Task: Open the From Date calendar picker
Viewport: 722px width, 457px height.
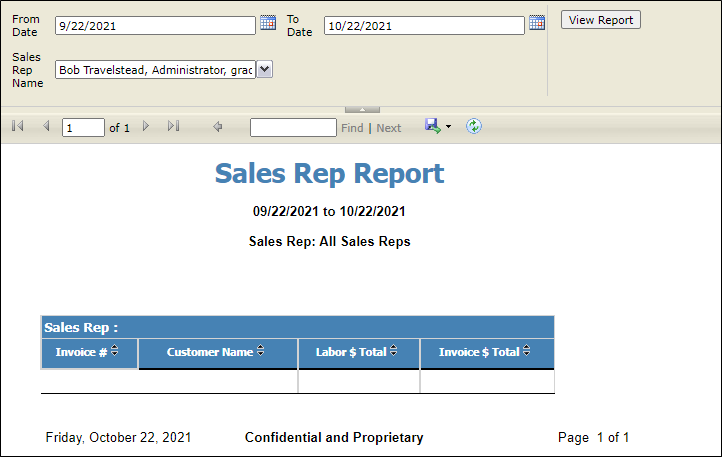Action: (268, 23)
